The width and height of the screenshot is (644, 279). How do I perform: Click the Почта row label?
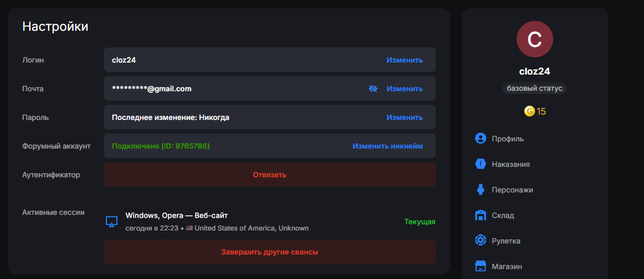(x=33, y=89)
